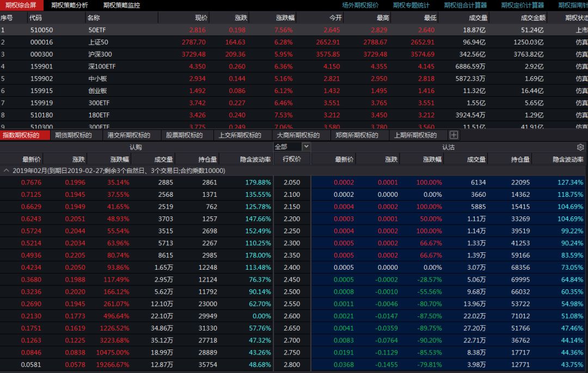
Task: Click 行权价 column header
Action: point(291,159)
